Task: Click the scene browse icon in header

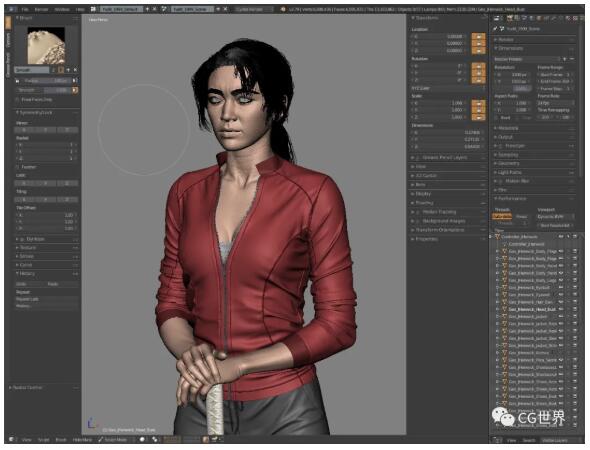Action: coord(164,9)
